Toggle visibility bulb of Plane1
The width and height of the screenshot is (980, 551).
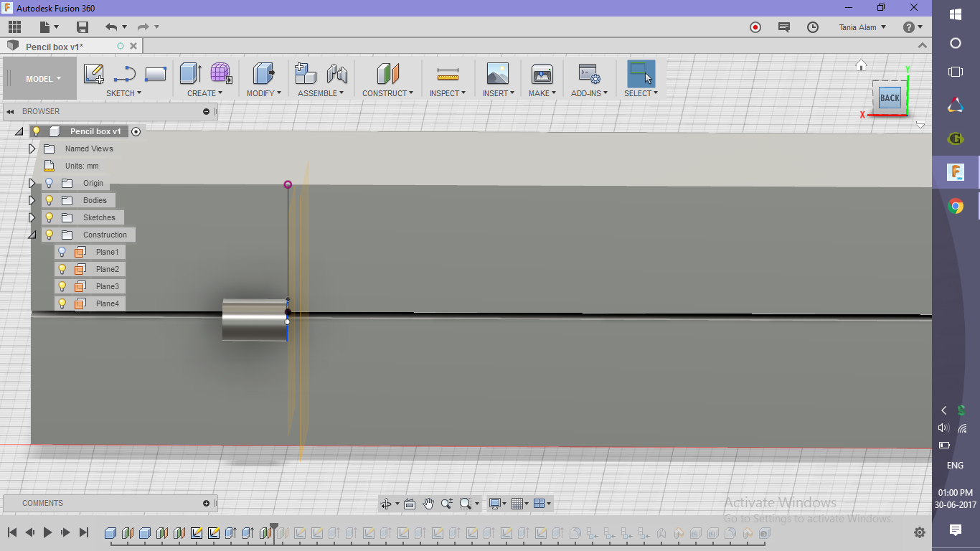point(62,252)
